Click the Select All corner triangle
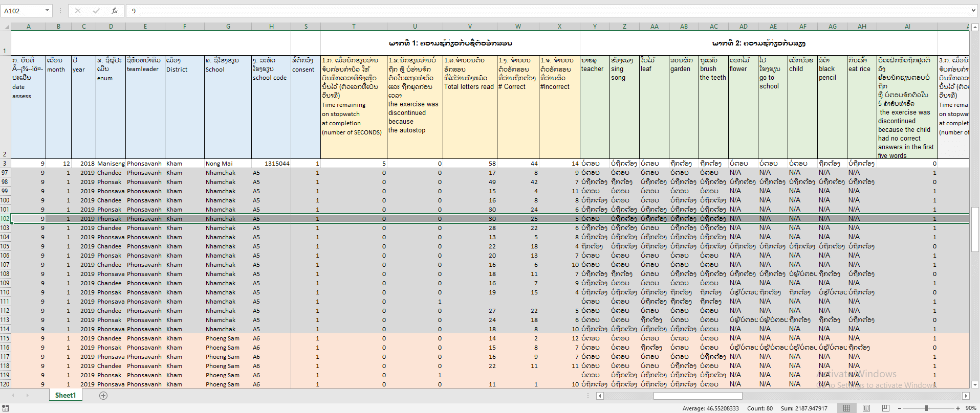The image size is (980, 413). [6, 27]
